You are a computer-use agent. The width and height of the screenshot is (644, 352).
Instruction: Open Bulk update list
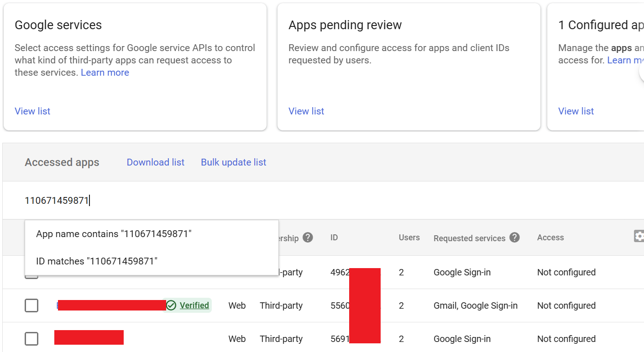[233, 162]
